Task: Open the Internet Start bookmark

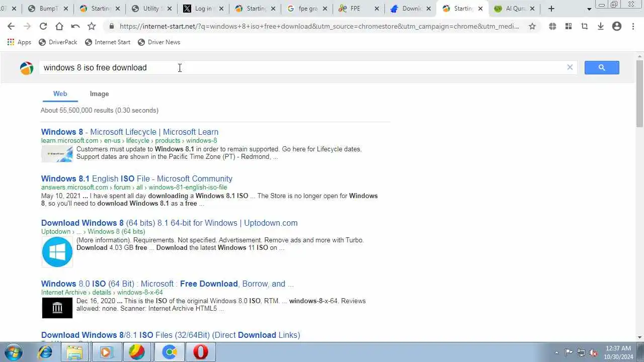Action: point(108,42)
